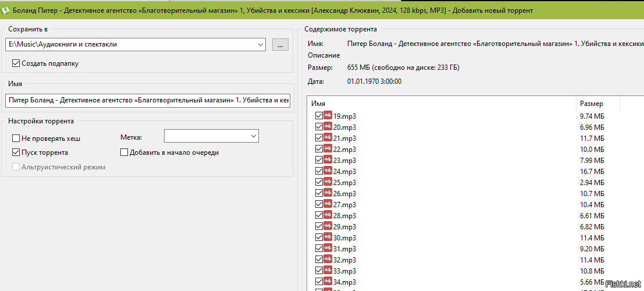Click the mp3 icon of 28.mp3

[328, 215]
